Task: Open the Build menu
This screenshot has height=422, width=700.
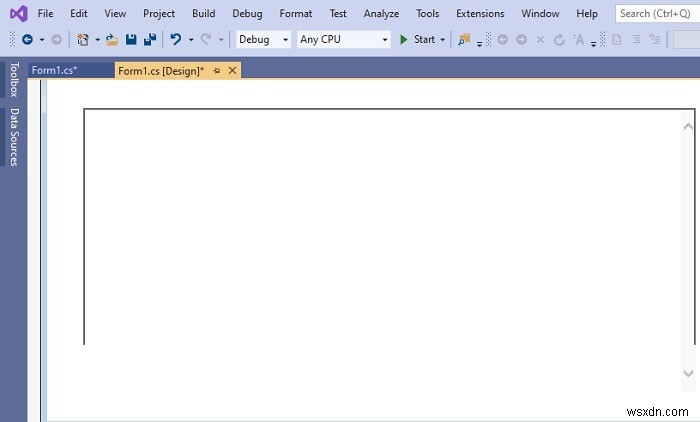Action: pyautogui.click(x=204, y=14)
